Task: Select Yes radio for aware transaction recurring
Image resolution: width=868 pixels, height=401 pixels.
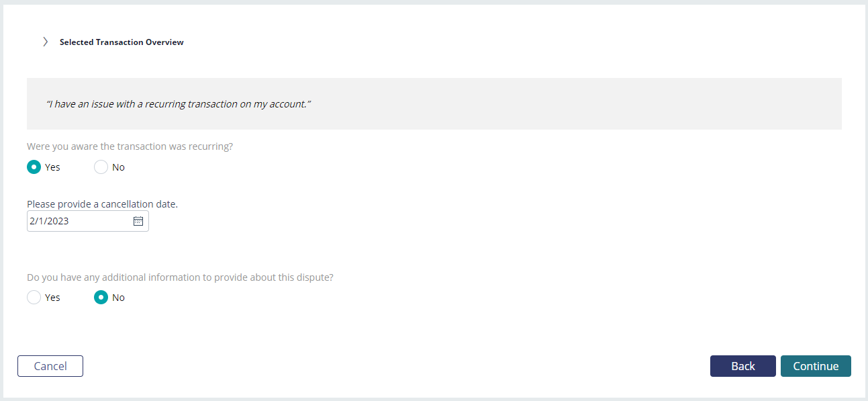Action: (34, 167)
